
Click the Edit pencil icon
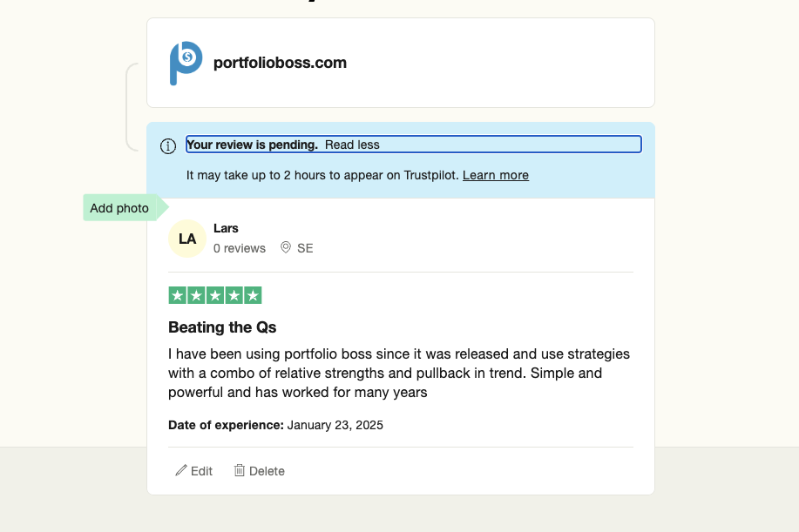[x=181, y=470]
